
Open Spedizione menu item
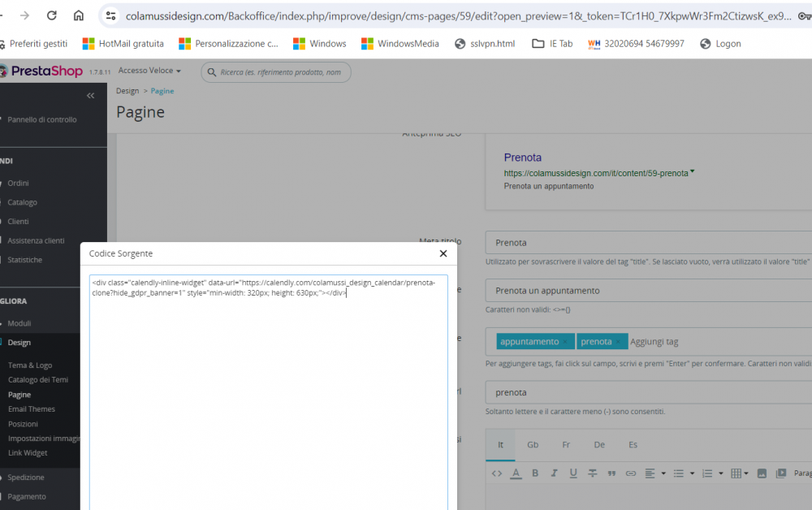point(26,478)
